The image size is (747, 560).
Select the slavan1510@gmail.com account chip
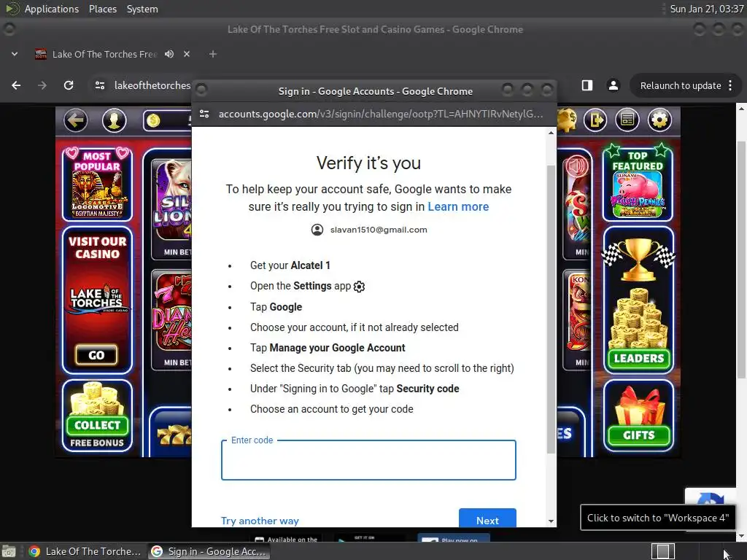[x=369, y=230]
